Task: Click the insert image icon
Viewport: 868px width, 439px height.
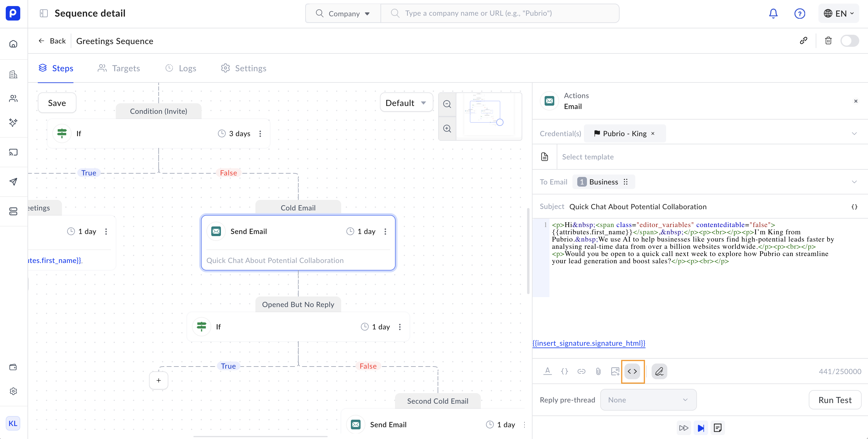Action: (x=615, y=371)
